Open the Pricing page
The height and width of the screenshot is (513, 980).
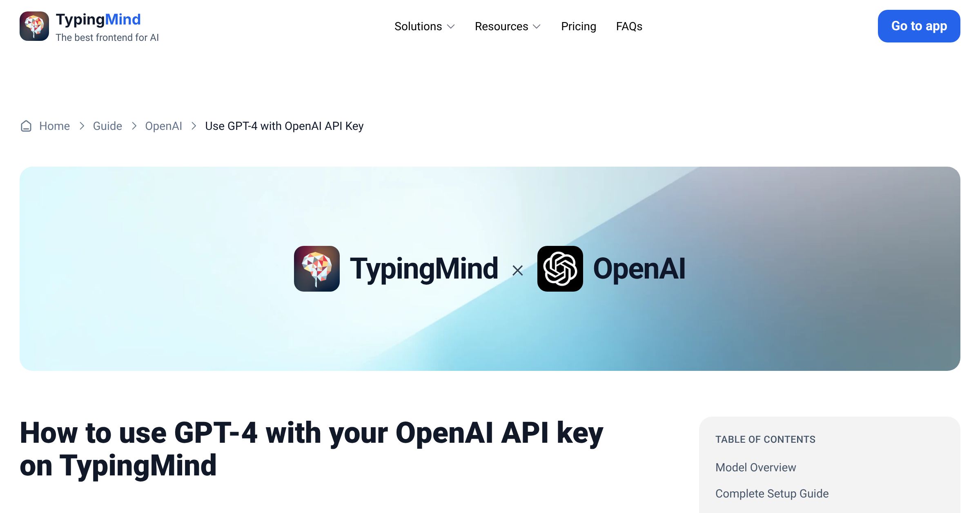[x=579, y=27]
